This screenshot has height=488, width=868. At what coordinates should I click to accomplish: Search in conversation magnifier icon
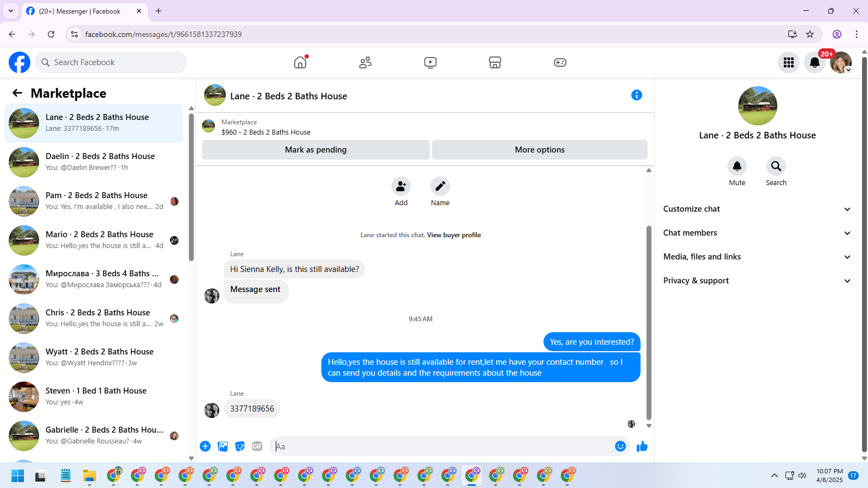[x=776, y=166]
